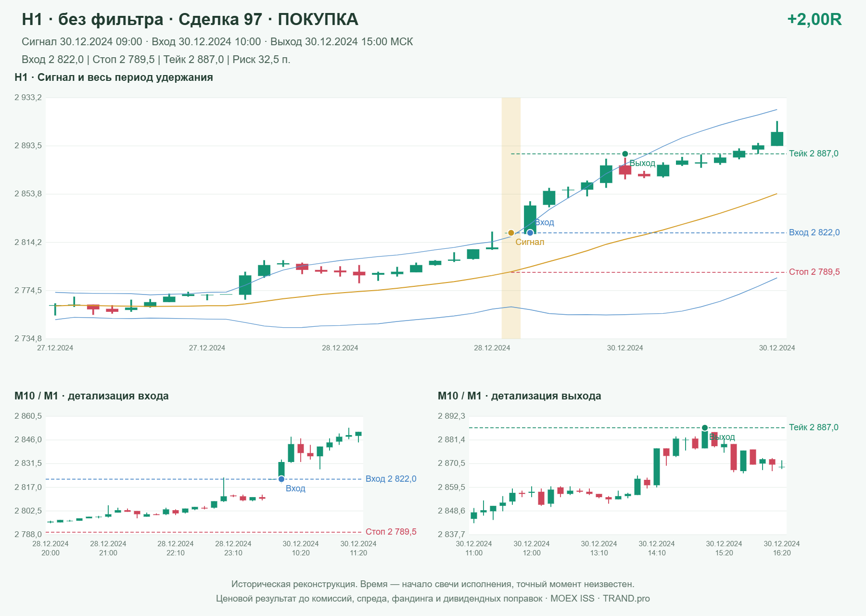Click the green 'Выход' label on H1 chart
This screenshot has width=866, height=616.
(x=642, y=163)
